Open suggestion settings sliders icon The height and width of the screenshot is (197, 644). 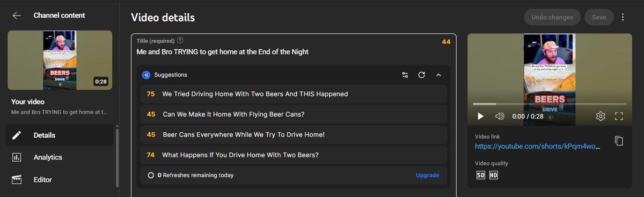tap(405, 75)
